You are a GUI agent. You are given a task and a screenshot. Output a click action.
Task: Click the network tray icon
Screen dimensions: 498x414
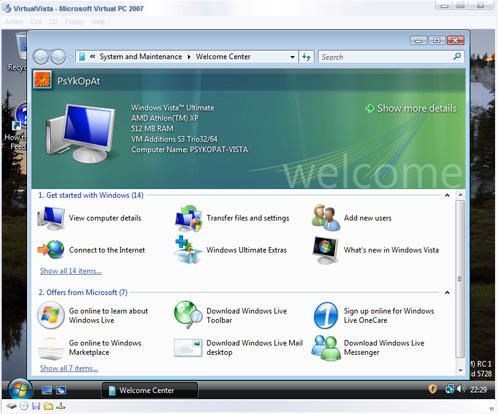450,389
